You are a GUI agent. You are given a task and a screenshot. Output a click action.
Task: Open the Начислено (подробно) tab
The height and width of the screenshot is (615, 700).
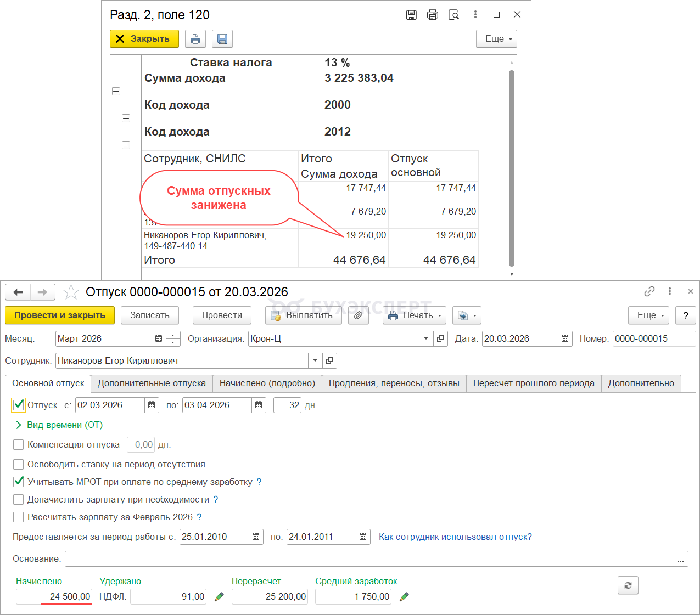(267, 383)
